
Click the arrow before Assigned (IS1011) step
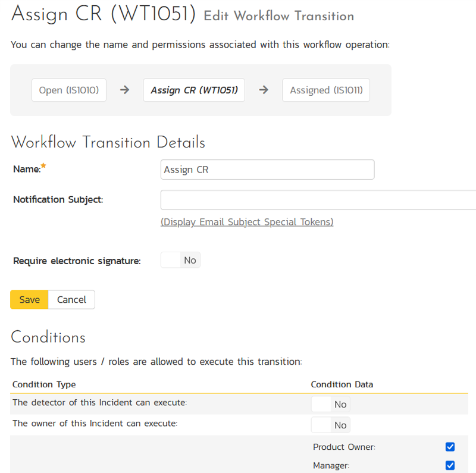264,90
